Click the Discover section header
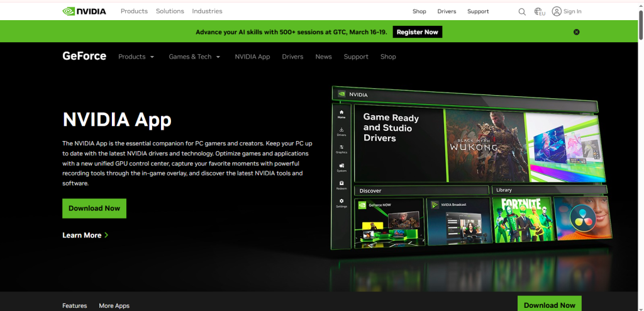644x311 pixels. tap(421, 191)
